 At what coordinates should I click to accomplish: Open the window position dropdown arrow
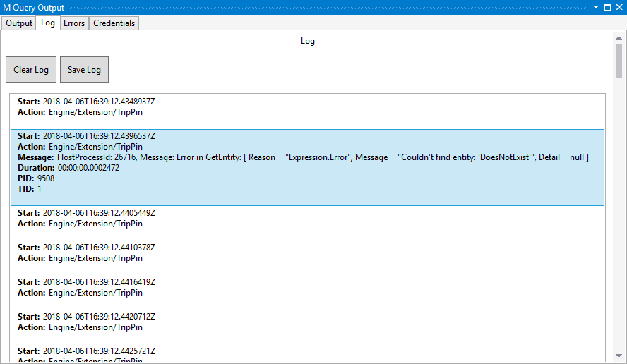(596, 7)
